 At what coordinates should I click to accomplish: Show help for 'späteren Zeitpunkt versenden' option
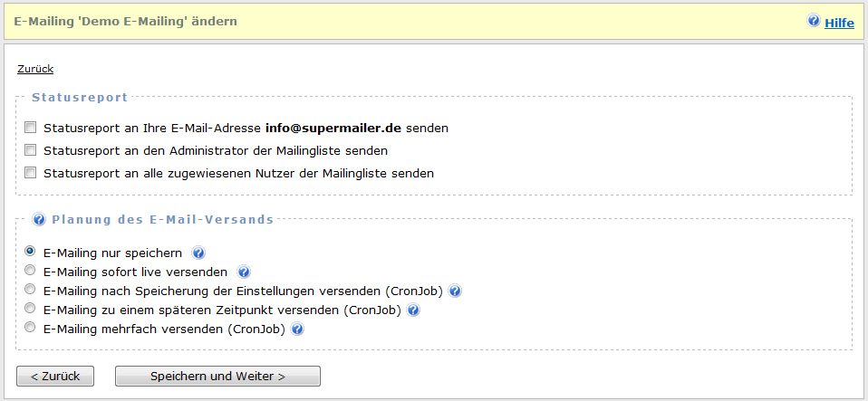(x=413, y=310)
